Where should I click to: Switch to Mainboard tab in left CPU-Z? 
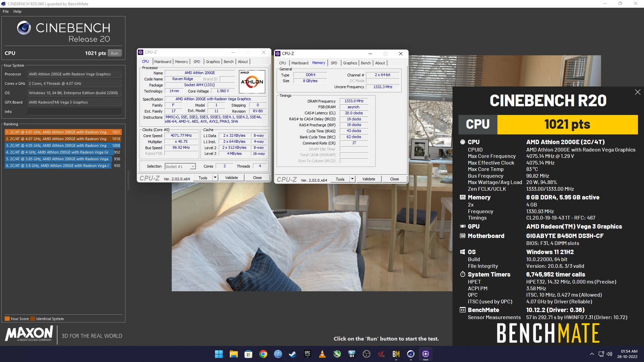tap(163, 62)
